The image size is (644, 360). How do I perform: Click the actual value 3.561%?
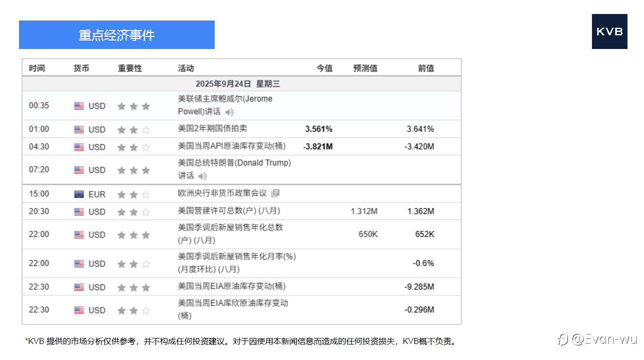[319, 129]
